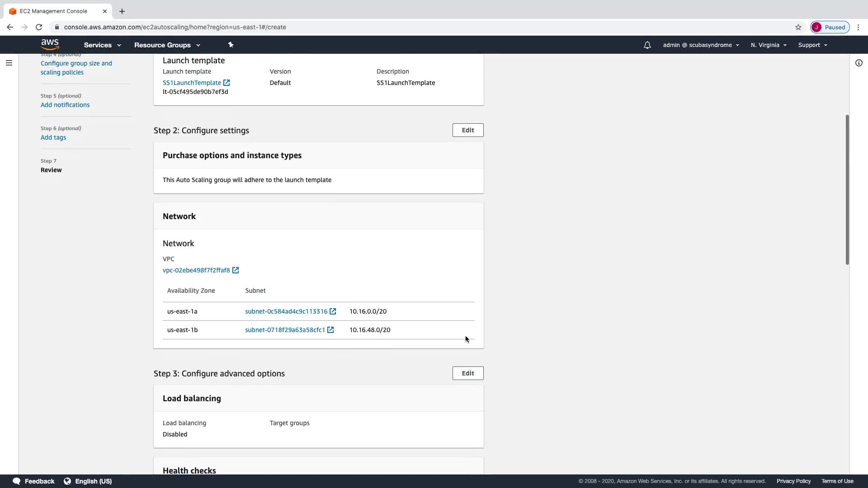Open SS1LaunchTemplate link
The image size is (868, 488).
coord(192,83)
